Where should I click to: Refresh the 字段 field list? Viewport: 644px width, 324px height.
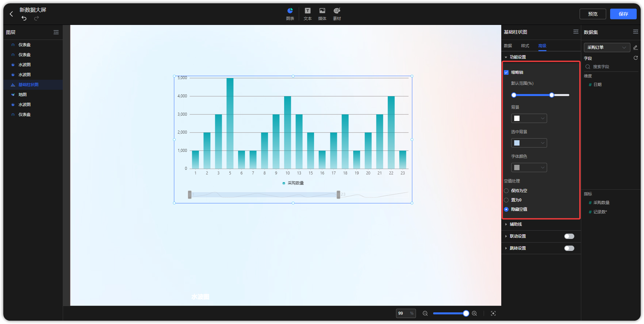tap(636, 58)
